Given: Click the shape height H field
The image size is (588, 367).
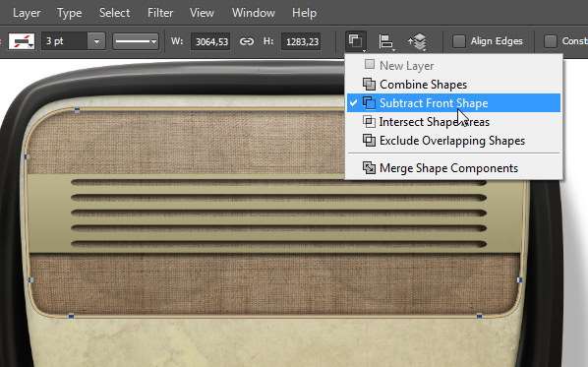Looking at the screenshot, I should (302, 41).
